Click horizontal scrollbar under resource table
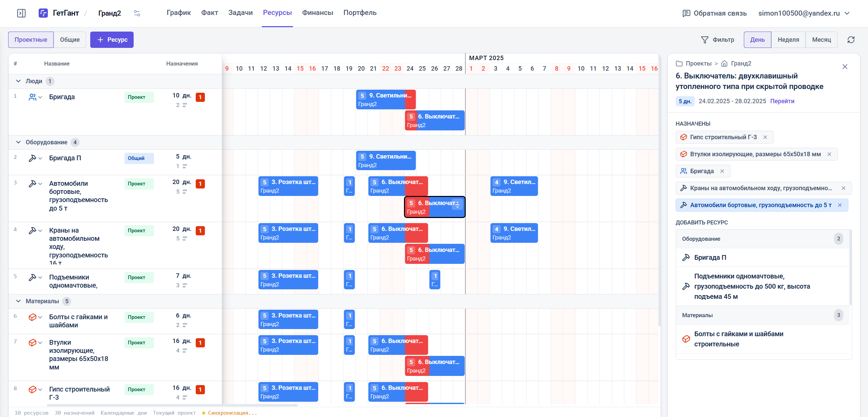Screen dimensions: 868x417 coord(172,405)
